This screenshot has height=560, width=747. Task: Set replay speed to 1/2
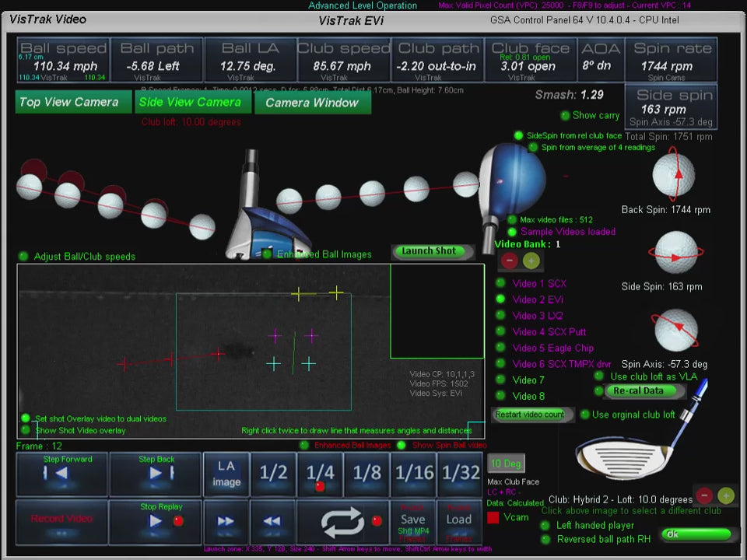point(273,474)
